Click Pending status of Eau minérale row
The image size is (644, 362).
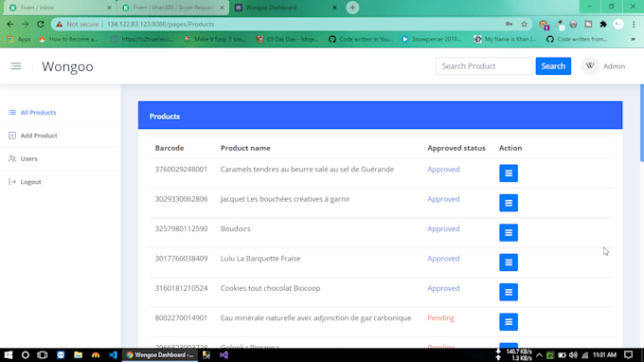coord(440,318)
